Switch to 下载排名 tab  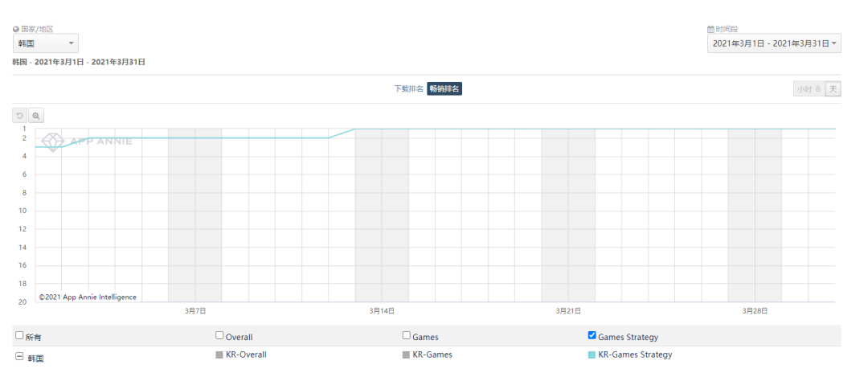408,89
